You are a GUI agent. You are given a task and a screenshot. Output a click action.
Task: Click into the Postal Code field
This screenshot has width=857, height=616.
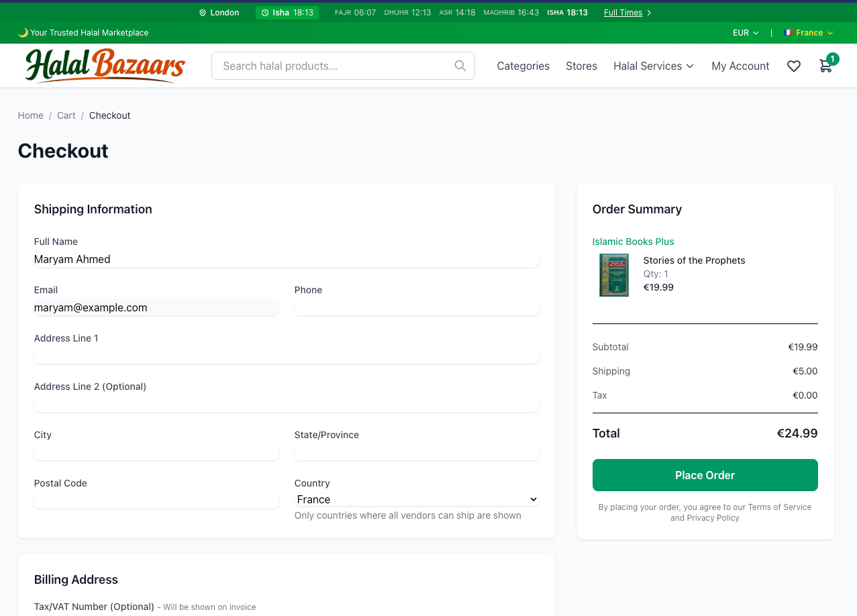coord(156,500)
